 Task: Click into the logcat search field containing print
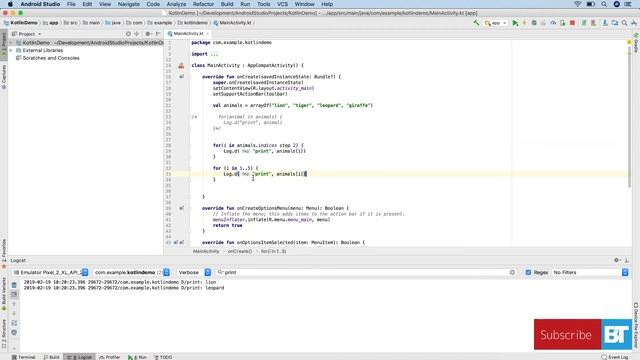point(365,272)
